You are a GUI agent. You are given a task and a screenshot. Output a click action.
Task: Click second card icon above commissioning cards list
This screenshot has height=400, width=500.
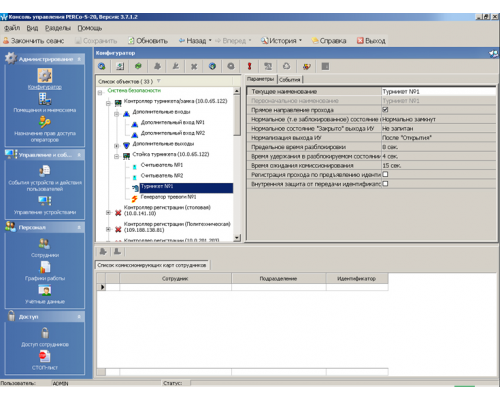click(x=117, y=252)
